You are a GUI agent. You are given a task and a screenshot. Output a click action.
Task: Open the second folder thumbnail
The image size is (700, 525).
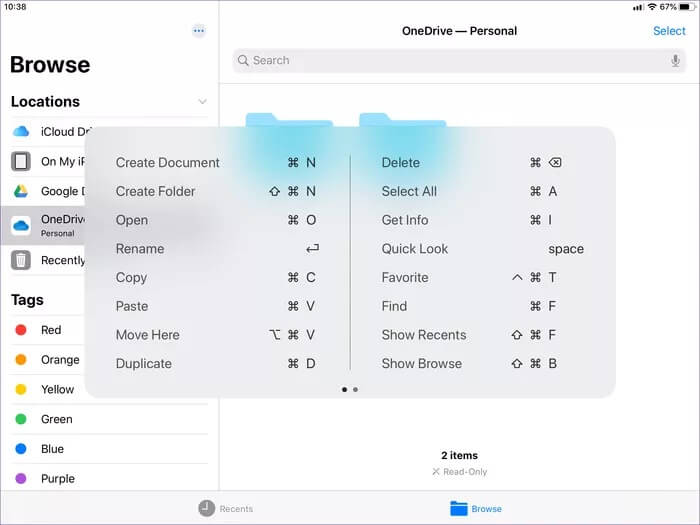click(x=403, y=120)
